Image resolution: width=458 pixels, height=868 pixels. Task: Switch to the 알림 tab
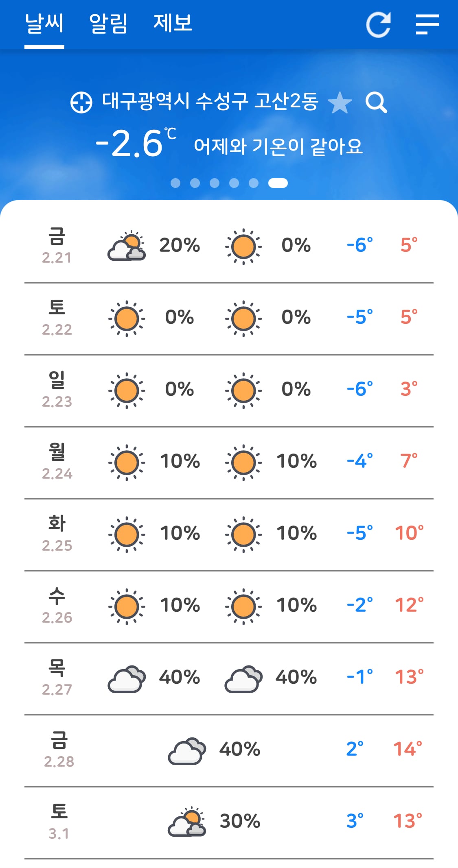point(108,23)
